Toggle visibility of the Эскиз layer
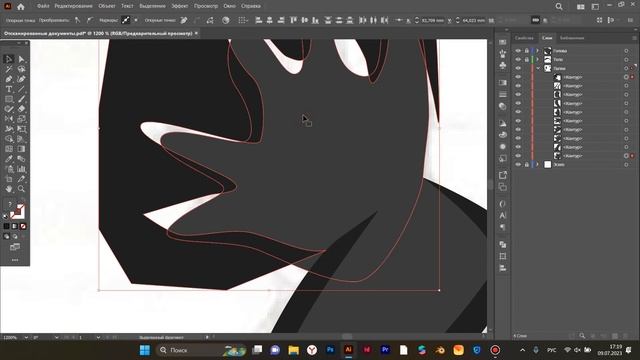Image resolution: width=640 pixels, height=360 pixels. point(518,164)
